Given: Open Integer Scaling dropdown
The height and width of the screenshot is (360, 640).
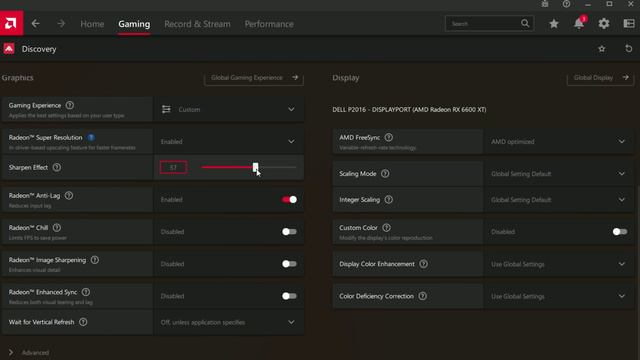Looking at the screenshot, I should [x=559, y=200].
